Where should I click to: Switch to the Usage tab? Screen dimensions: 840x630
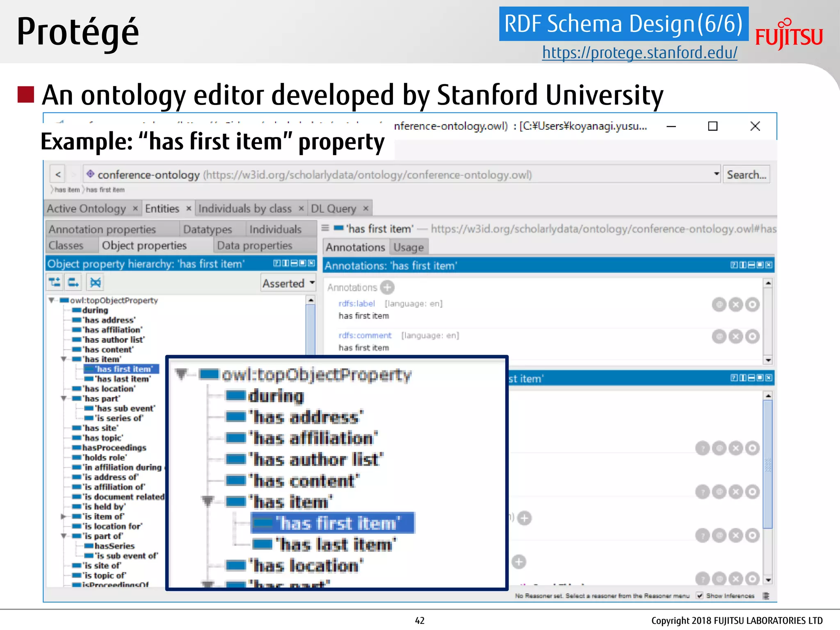(409, 247)
